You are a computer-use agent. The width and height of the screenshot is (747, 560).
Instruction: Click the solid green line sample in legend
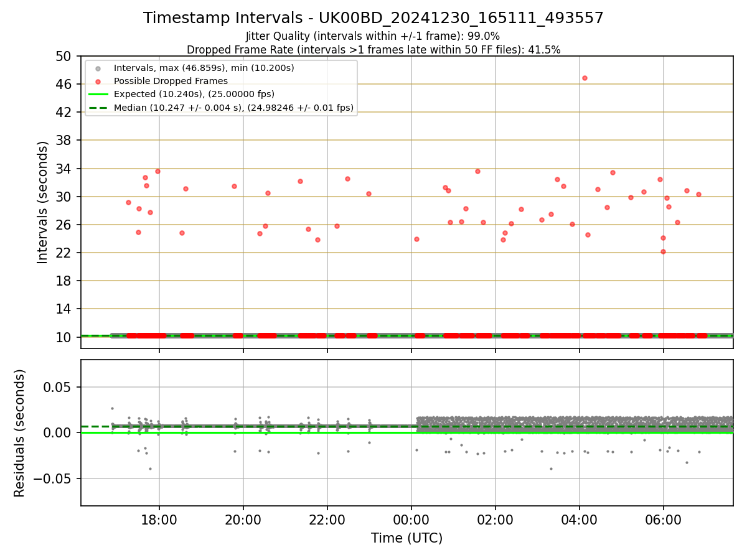98,95
